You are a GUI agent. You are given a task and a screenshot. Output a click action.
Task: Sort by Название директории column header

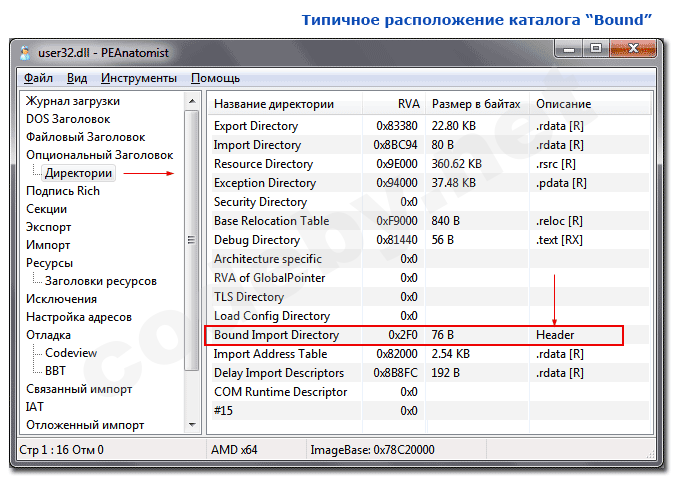click(273, 104)
